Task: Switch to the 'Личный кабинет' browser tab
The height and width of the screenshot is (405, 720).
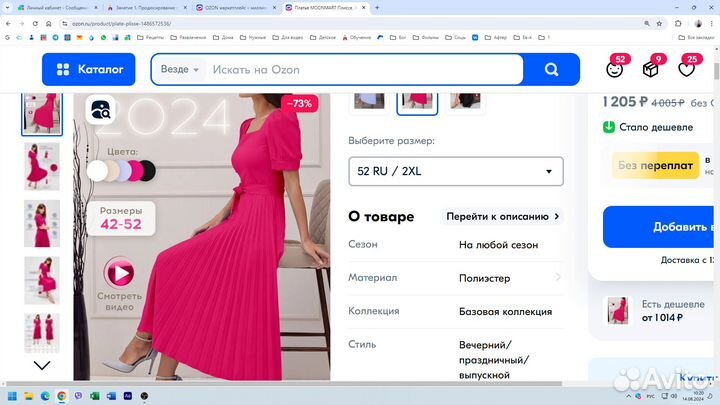Action: [57, 8]
